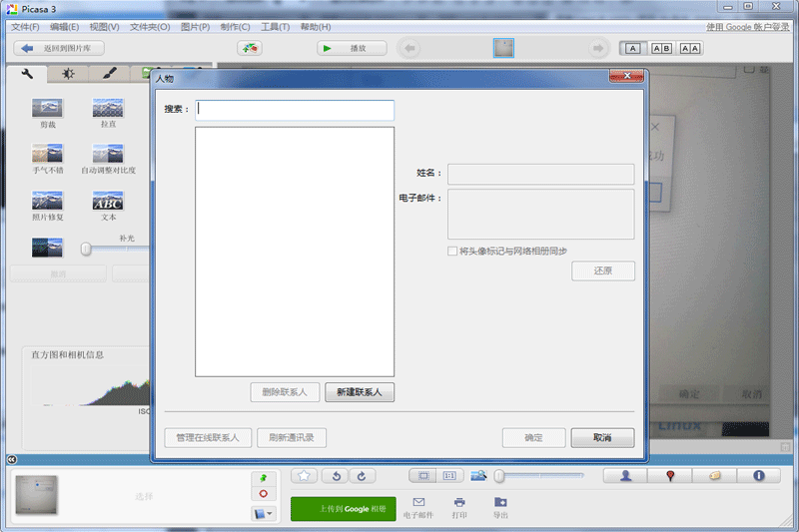This screenshot has width=799, height=532.
Task: Select the ABC Text (文本) tool
Action: point(108,201)
